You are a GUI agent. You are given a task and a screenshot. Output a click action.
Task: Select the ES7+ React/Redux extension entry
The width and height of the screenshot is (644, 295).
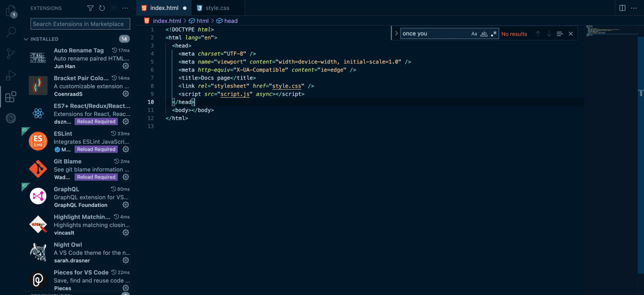tap(79, 114)
